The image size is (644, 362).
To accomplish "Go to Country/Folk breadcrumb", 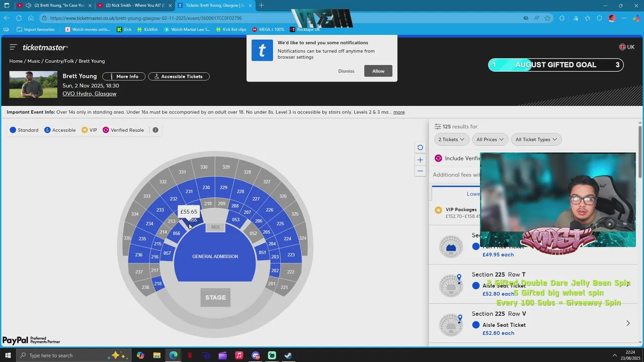I will pos(59,61).
